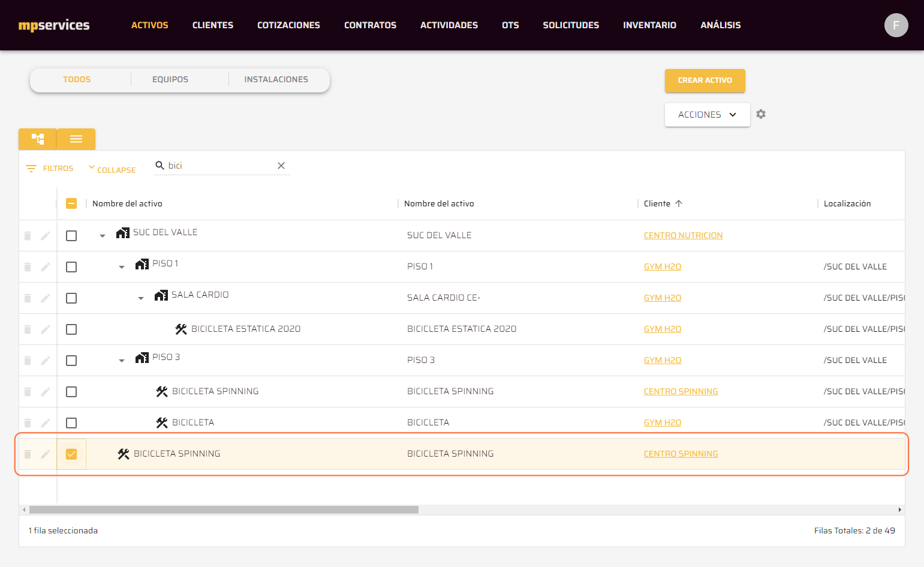Viewport: 924px width, 567px height.
Task: Open the CENTRO NUTRICION client link
Action: (683, 235)
